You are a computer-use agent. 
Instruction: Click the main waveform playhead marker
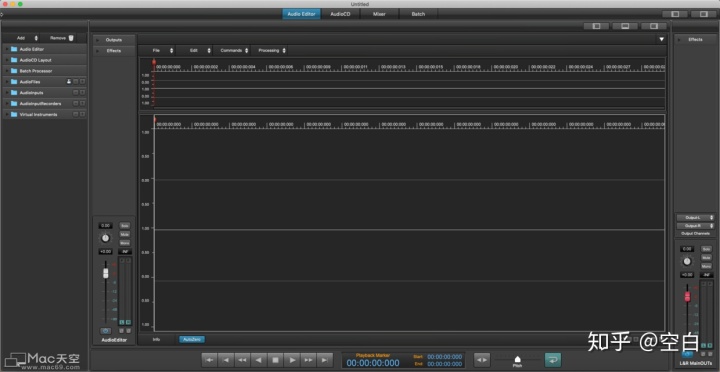click(155, 119)
